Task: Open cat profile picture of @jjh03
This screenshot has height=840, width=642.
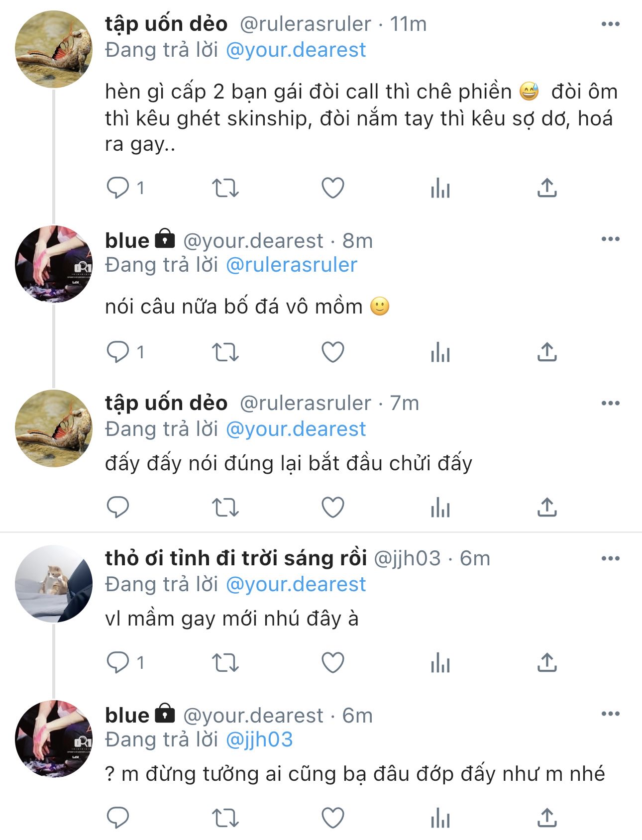Action: click(54, 583)
